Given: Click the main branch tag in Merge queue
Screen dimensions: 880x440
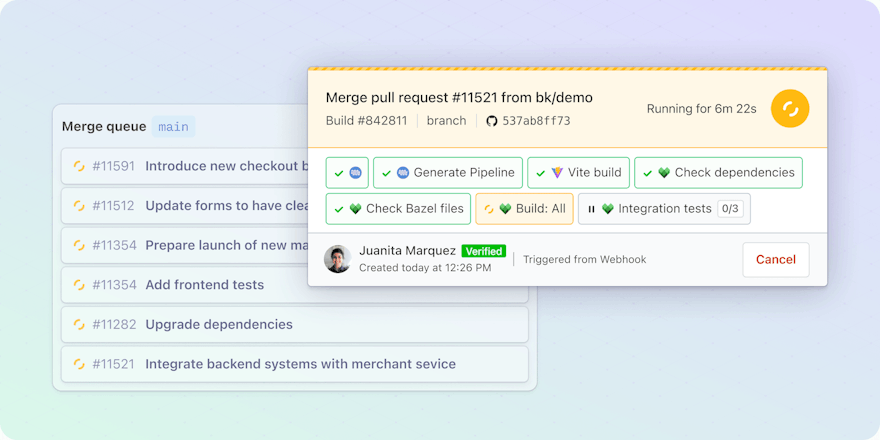Looking at the screenshot, I should (x=173, y=127).
